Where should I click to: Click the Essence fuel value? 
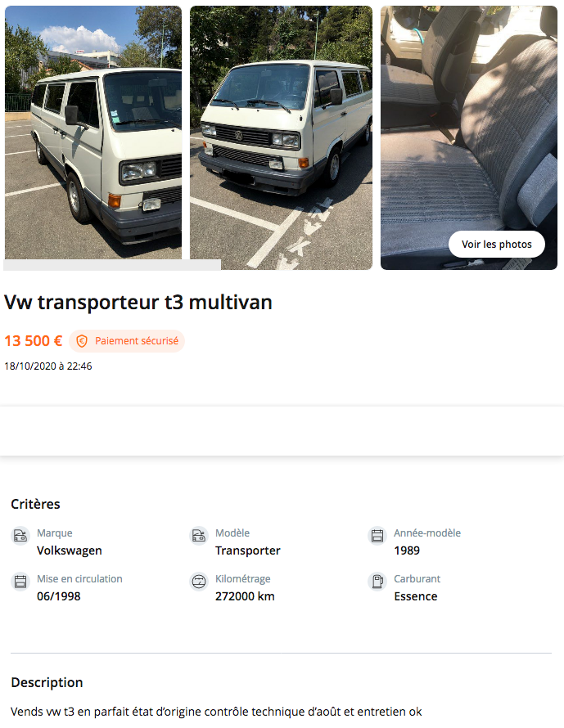click(x=416, y=596)
